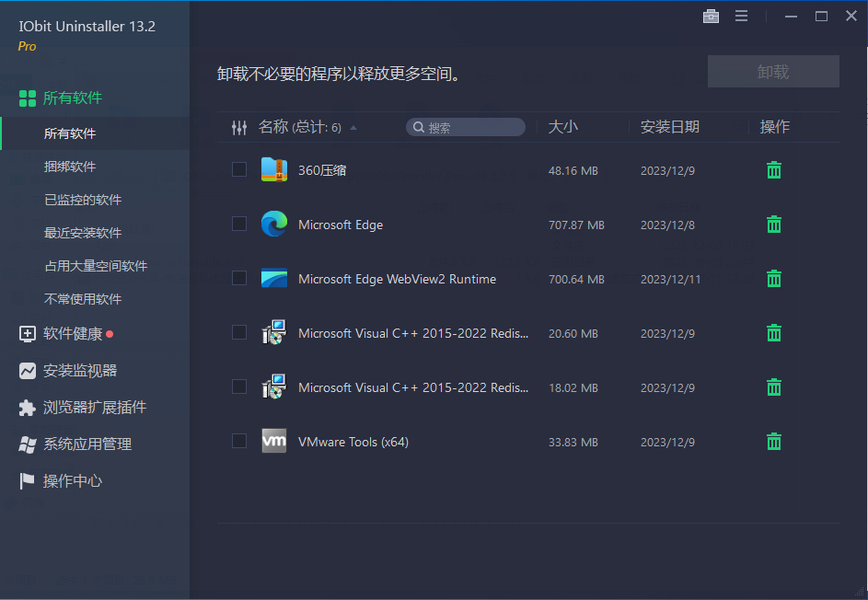Viewport: 868px width, 600px height.
Task: Click the 48.16 MB size value
Action: coord(573,170)
